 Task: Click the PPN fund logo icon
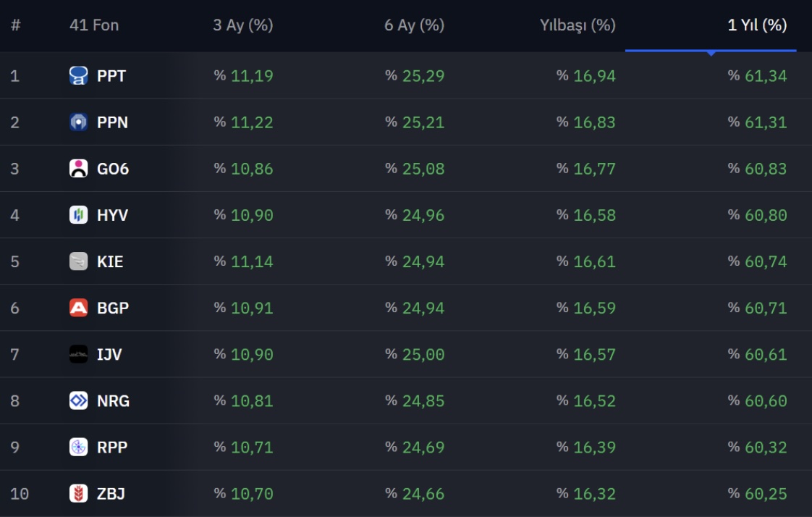[78, 122]
